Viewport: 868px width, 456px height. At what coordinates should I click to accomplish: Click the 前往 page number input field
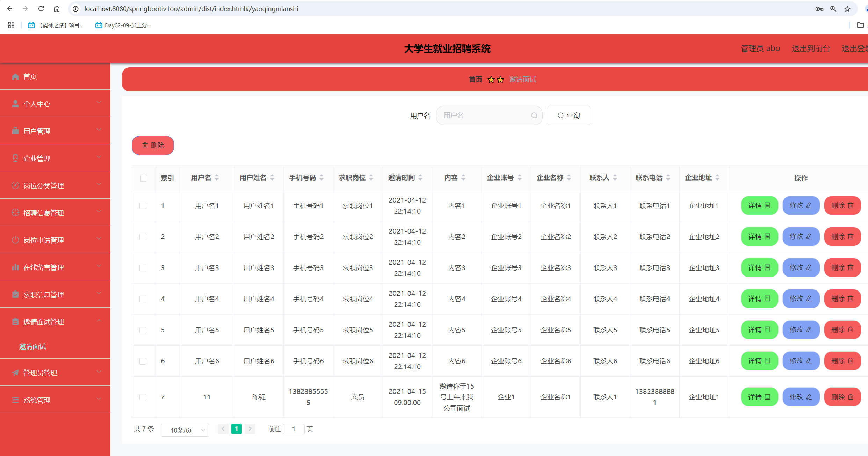tap(294, 429)
